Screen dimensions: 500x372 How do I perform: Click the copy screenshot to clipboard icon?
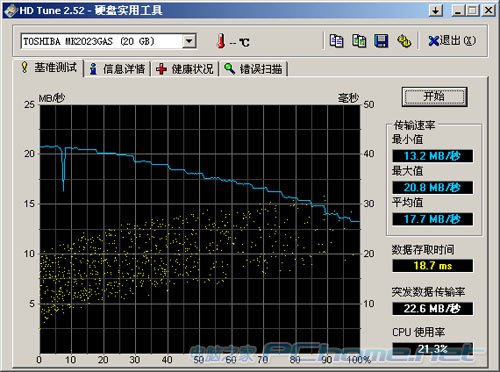pos(359,41)
